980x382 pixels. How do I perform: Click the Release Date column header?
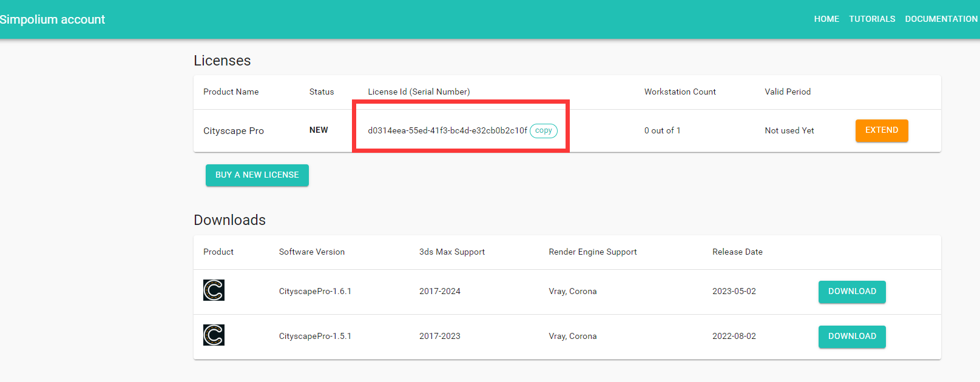click(x=737, y=252)
